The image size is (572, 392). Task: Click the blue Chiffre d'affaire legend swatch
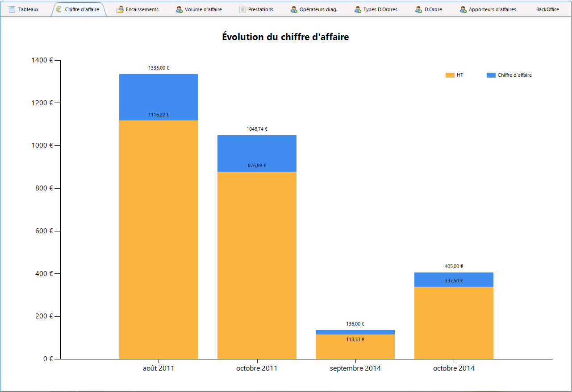491,75
